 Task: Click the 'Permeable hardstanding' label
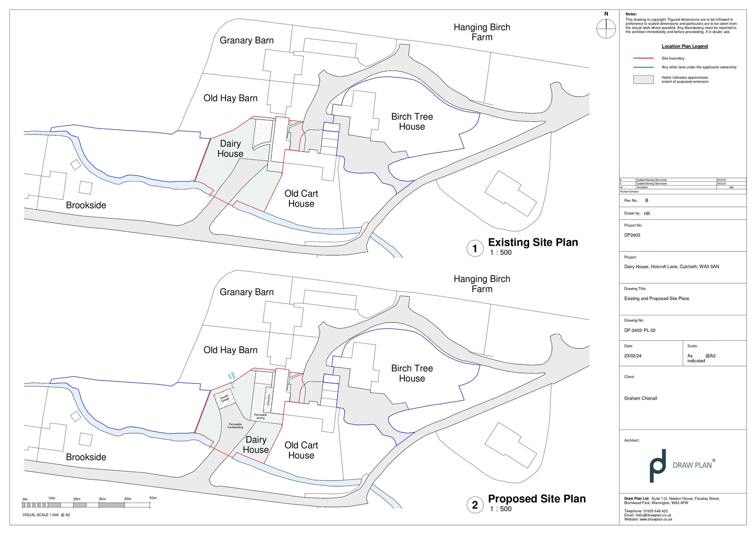235,426
